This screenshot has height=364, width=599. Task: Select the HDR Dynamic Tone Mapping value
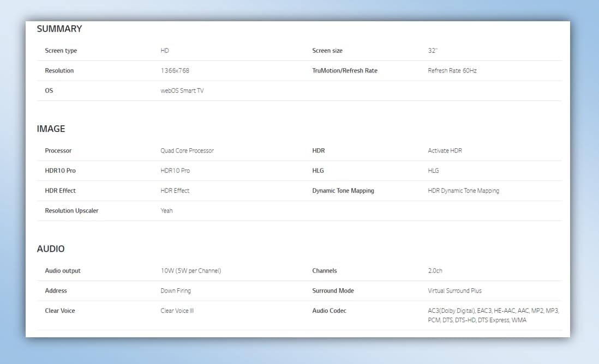tap(463, 191)
